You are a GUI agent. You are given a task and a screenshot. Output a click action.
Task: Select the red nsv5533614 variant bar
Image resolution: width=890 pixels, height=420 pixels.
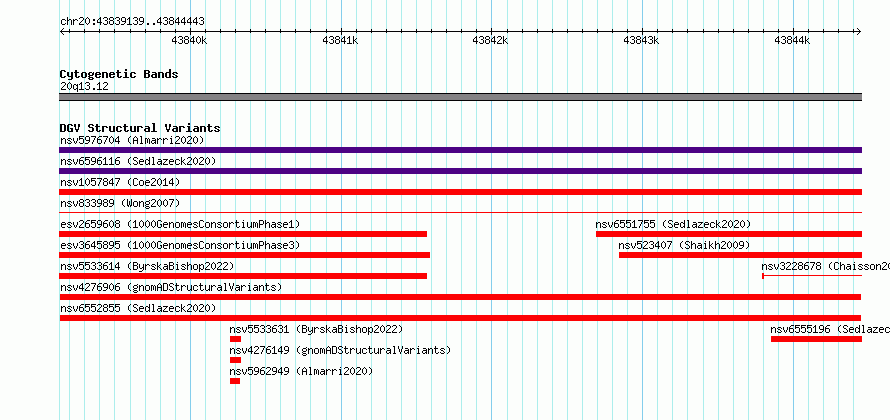243,276
